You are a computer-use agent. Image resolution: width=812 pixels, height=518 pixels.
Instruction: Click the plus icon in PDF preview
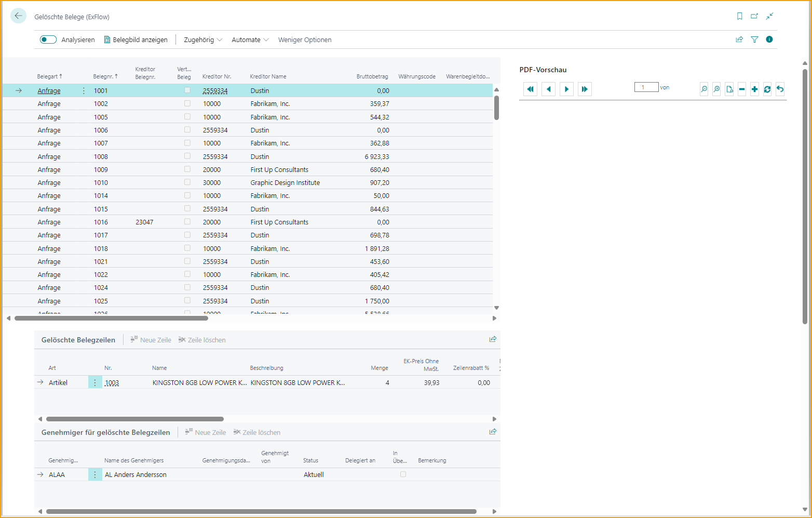tap(754, 89)
